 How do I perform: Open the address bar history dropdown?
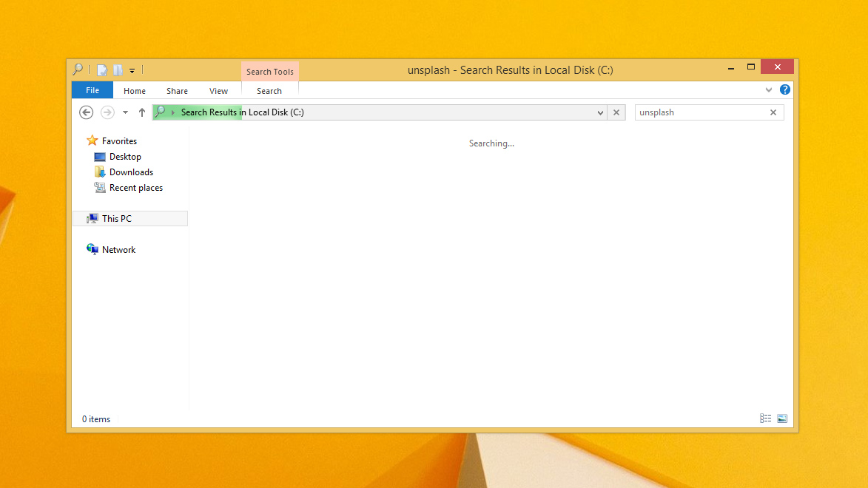click(x=600, y=112)
